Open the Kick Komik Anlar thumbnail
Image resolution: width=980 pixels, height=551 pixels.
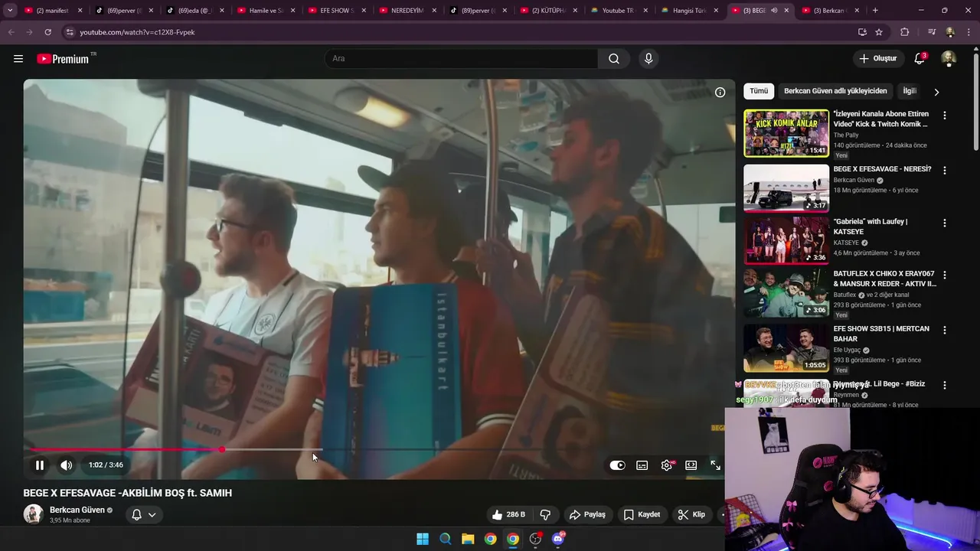(786, 133)
